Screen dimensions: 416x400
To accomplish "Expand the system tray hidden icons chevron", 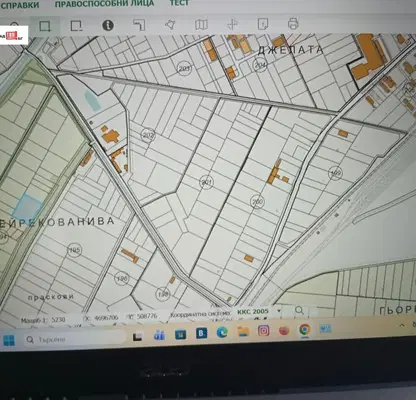I will point(402,325).
